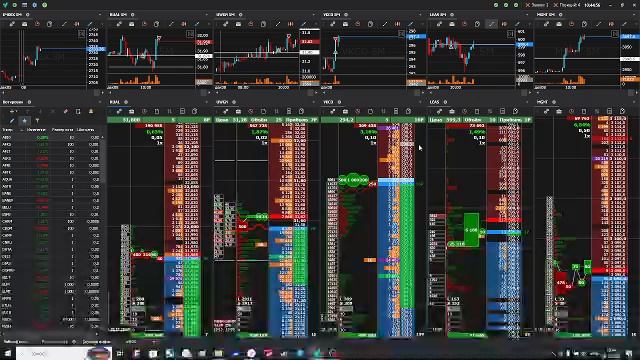The image size is (640, 360).
Task: Sort watchlist by the Тикер column header
Action: click(x=7, y=130)
